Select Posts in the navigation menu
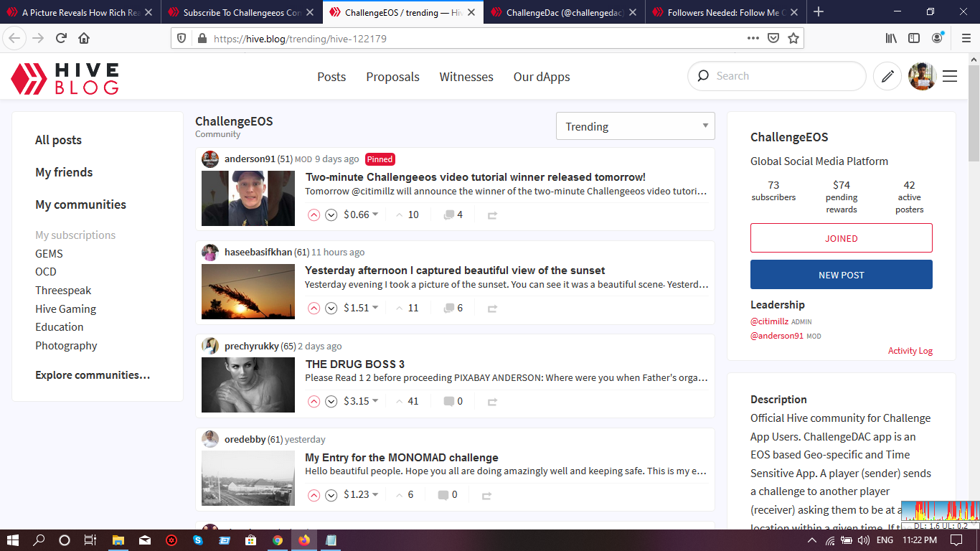 click(331, 77)
